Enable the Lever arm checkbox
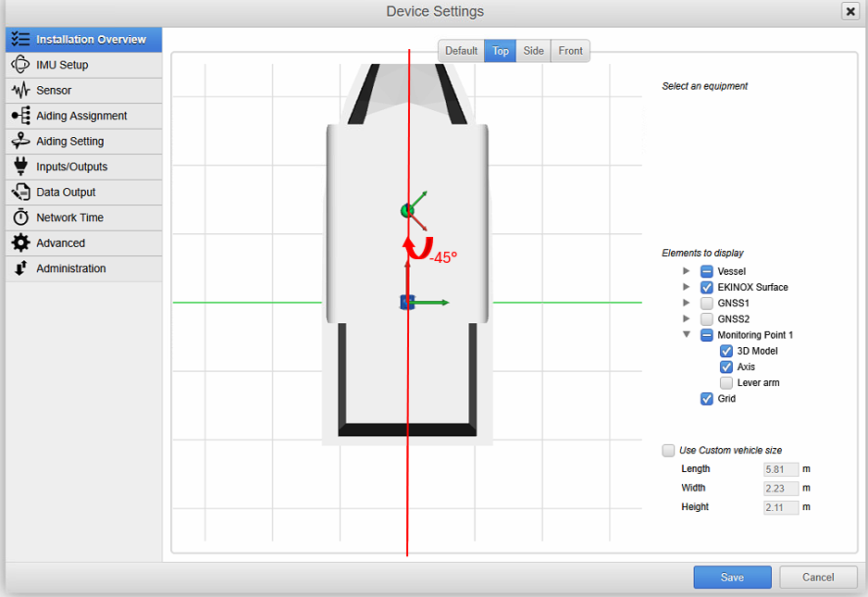Viewport: 868px width, 597px height. click(726, 383)
